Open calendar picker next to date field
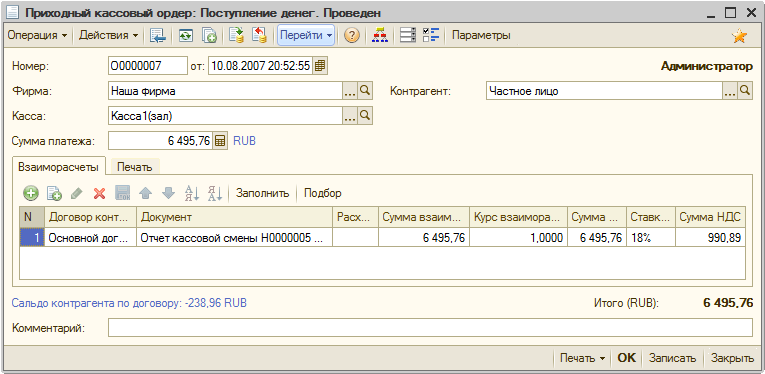The image size is (765, 374). (x=320, y=66)
